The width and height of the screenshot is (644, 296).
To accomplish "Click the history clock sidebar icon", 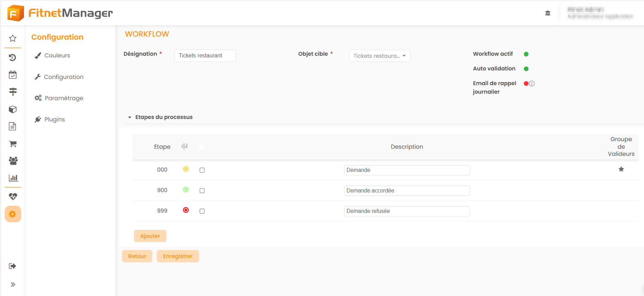I will 13,57.
